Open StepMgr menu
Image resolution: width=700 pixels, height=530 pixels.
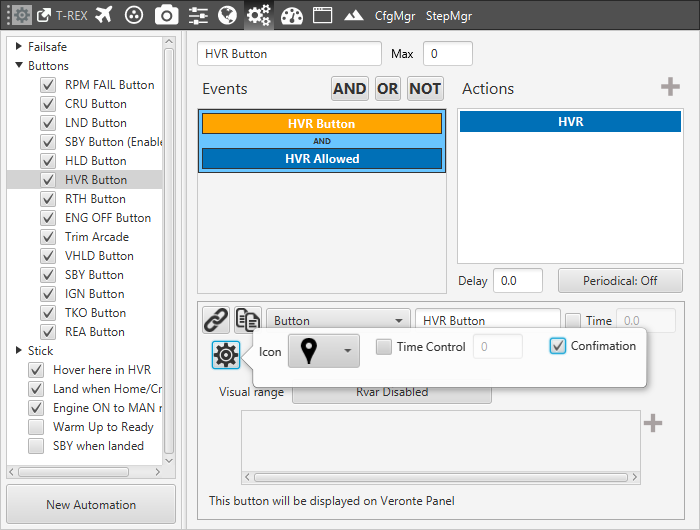click(x=449, y=16)
